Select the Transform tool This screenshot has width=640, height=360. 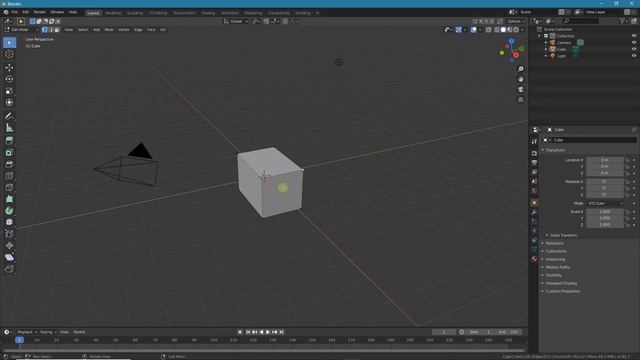9,102
